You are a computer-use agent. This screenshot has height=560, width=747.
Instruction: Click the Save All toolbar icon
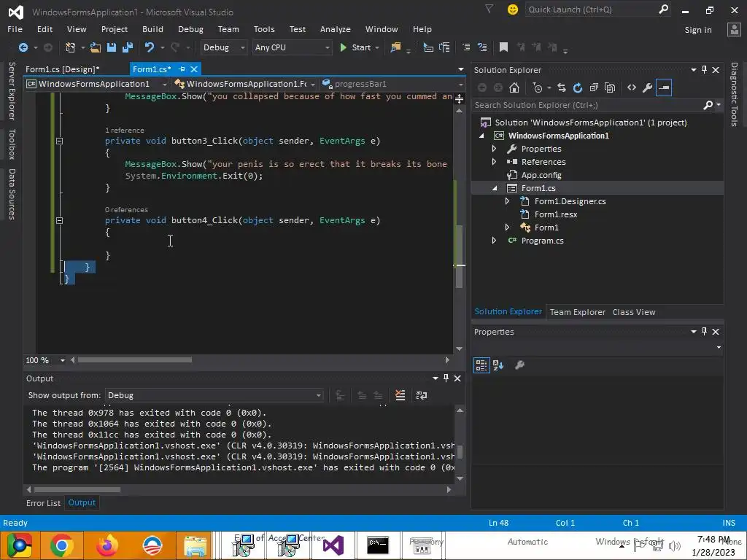coord(128,47)
